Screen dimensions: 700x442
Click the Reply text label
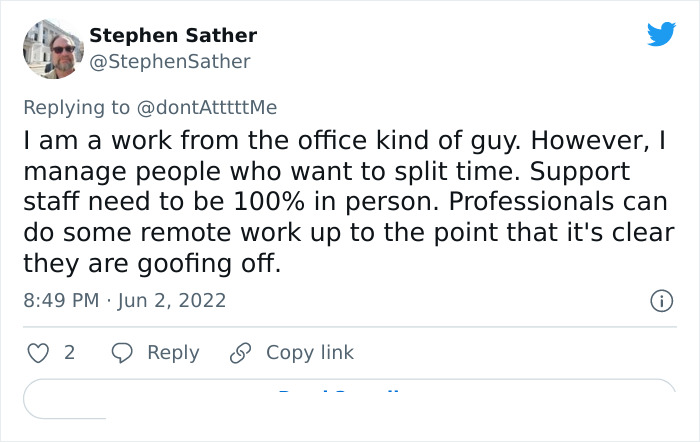173,353
